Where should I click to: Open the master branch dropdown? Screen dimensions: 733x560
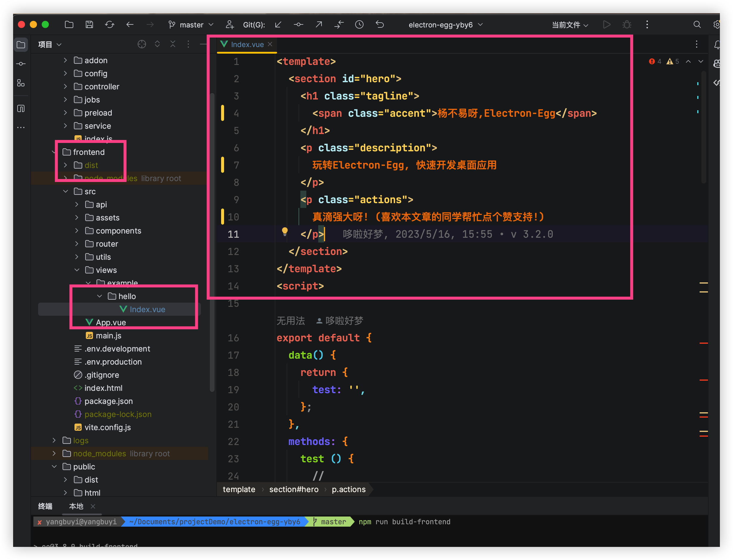point(191,25)
